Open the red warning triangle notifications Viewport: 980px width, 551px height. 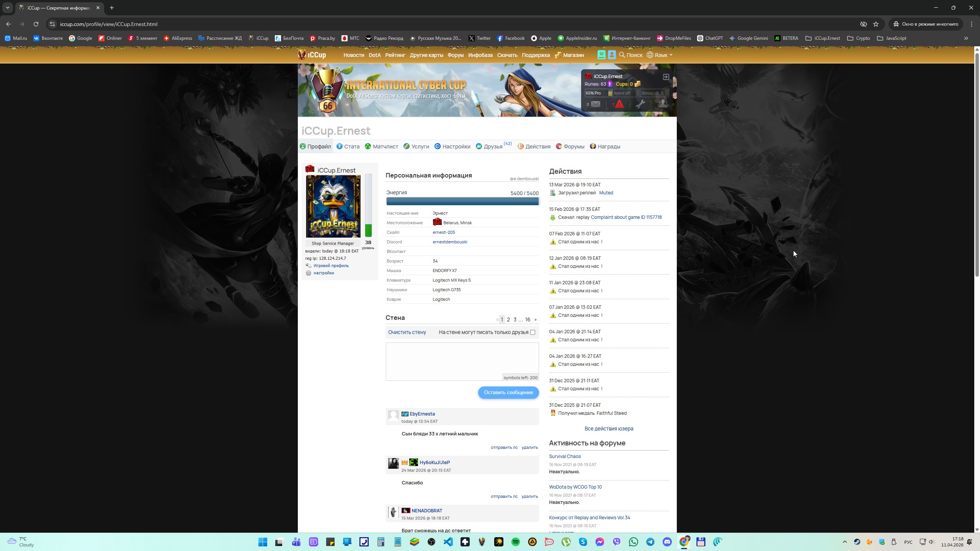(x=619, y=104)
